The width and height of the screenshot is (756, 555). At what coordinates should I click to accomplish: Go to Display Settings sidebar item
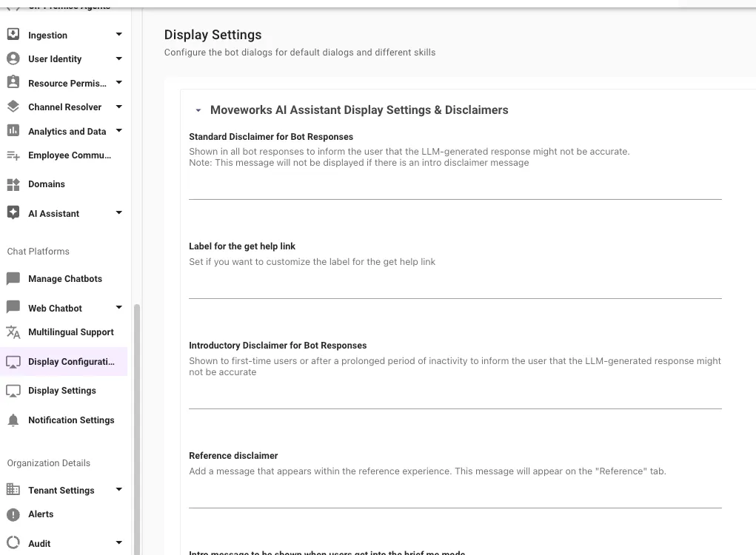64,391
